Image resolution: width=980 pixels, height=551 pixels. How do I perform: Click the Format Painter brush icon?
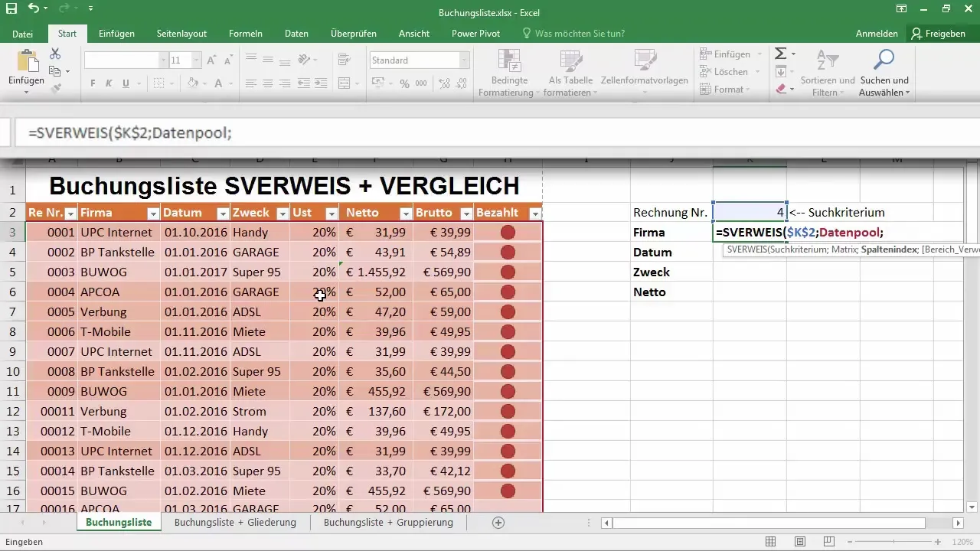tap(55, 88)
